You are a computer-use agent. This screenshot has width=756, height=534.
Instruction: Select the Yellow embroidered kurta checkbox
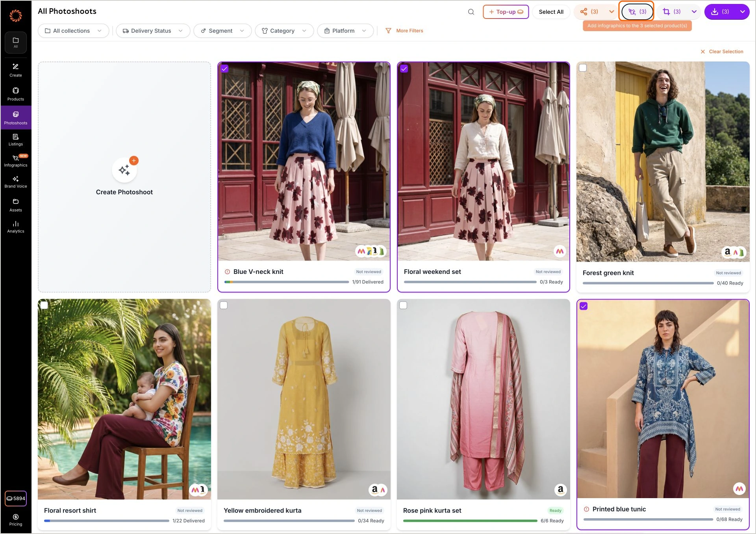224,305
